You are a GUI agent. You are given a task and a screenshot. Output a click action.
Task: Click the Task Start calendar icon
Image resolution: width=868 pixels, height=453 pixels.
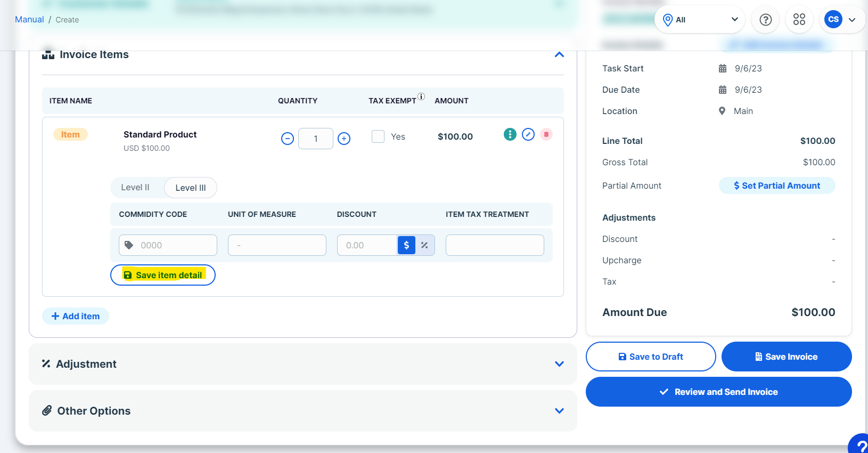click(723, 68)
